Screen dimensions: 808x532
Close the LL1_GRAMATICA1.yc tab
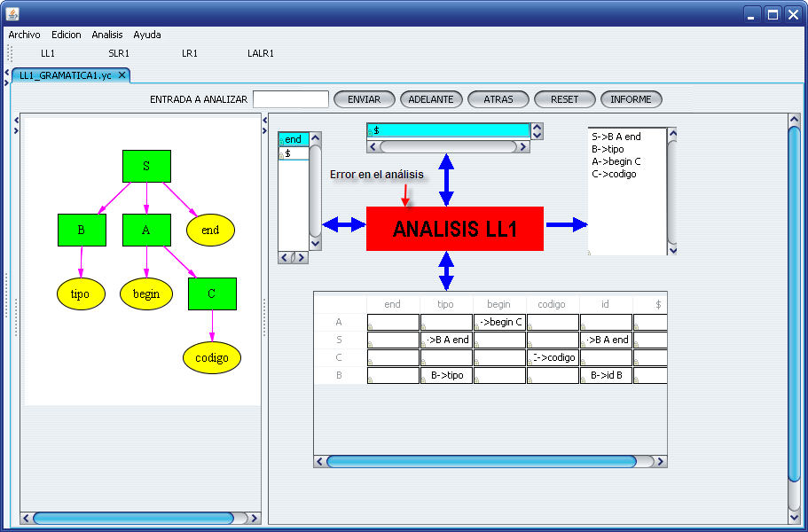tap(122, 75)
